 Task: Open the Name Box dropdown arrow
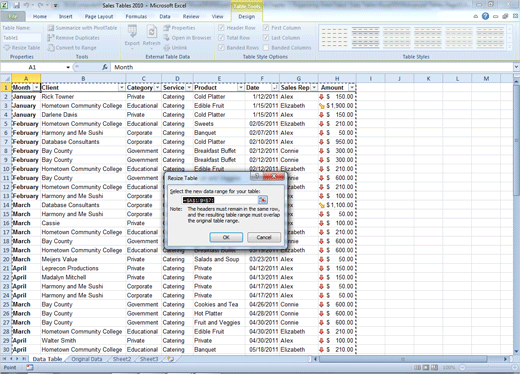tap(68, 67)
